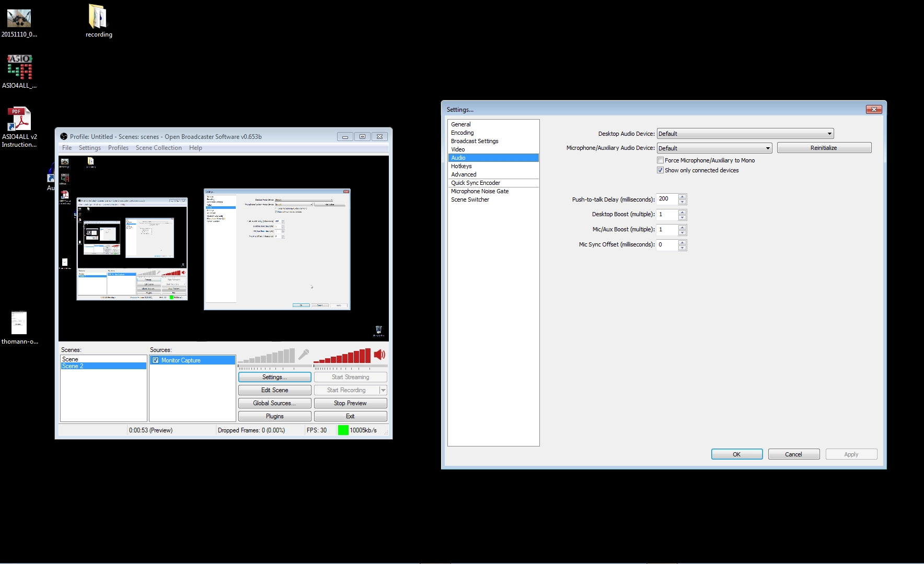Click Mic Sync Offset input field
This screenshot has height=564, width=924.
[x=667, y=244]
